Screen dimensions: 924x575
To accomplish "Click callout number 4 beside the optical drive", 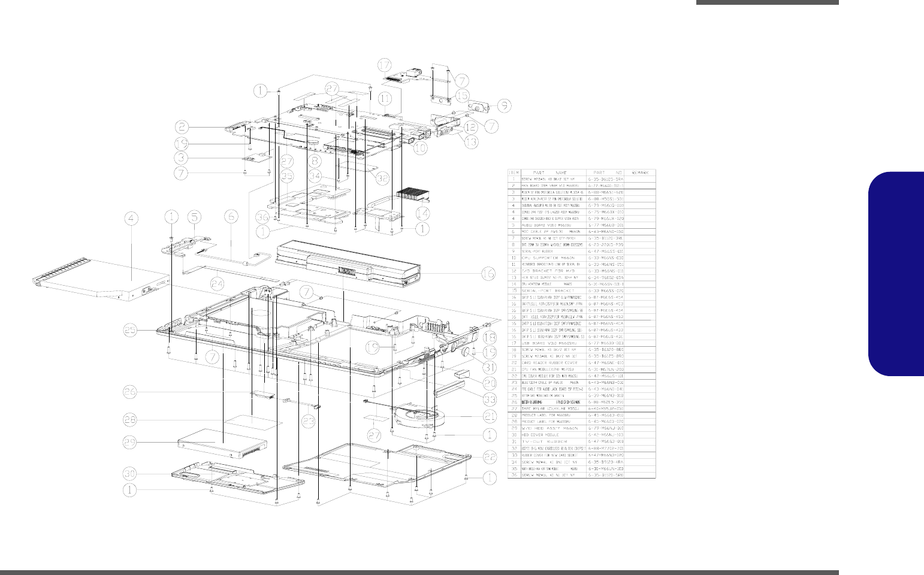I will [131, 219].
